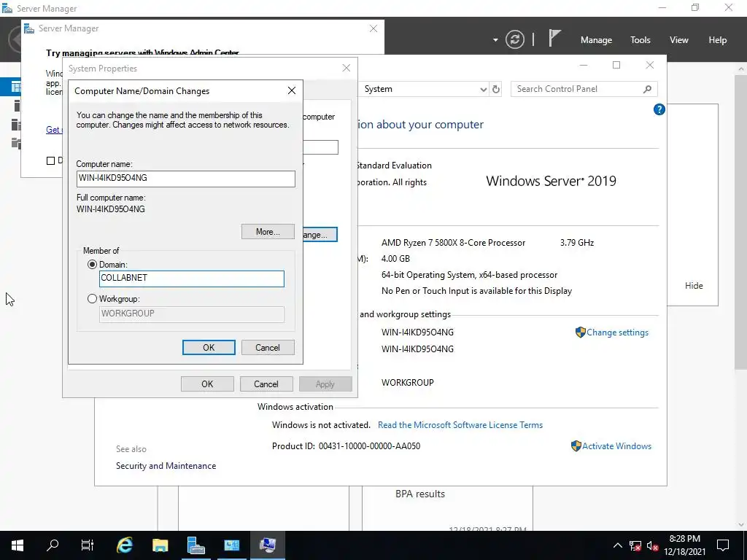747x560 pixels.
Task: Launch Internet Explorer from the taskbar
Action: 124,545
